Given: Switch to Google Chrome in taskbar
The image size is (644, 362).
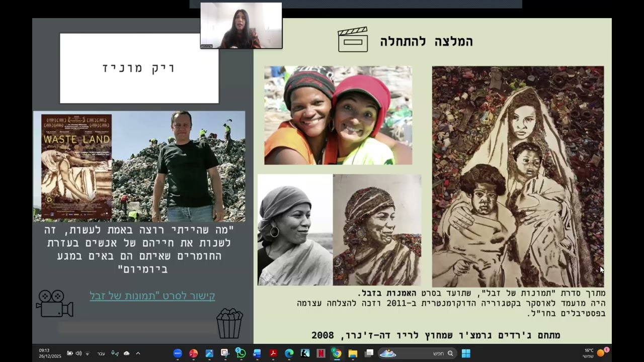Looking at the screenshot, I should [x=337, y=353].
